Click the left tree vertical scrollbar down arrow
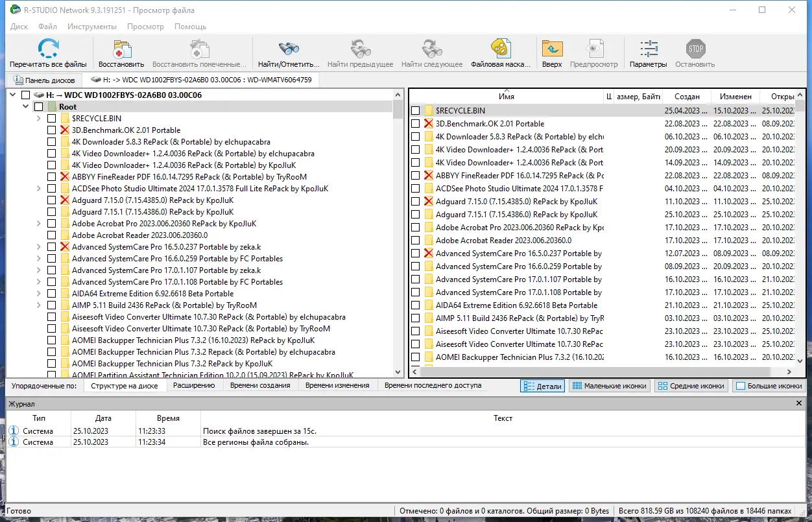This screenshot has height=522, width=812. pos(398,372)
